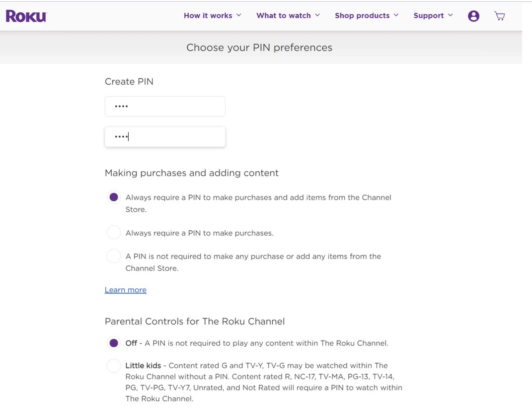Click the Support menu item
Screen dimensions: 532x410
pos(429,16)
